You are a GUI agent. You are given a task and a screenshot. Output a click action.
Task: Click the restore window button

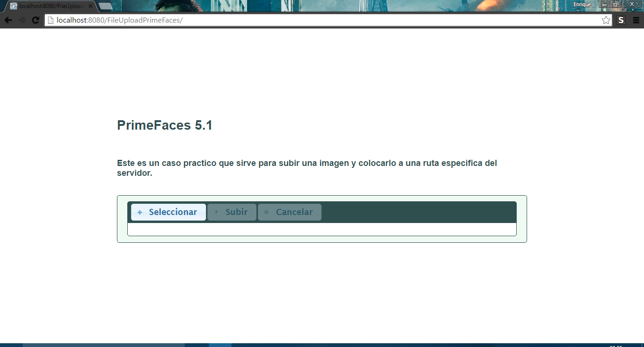coord(615,4)
